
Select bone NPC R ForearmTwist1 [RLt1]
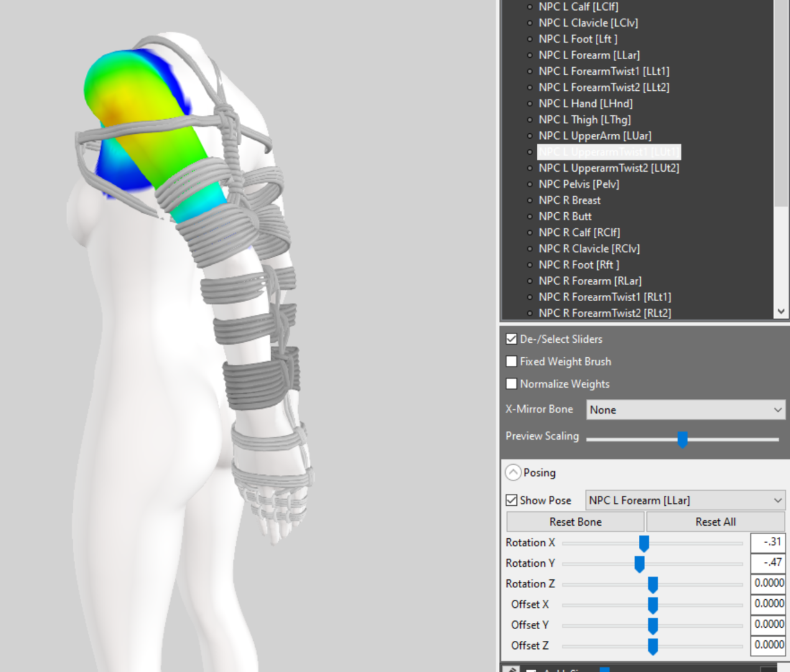click(x=605, y=298)
